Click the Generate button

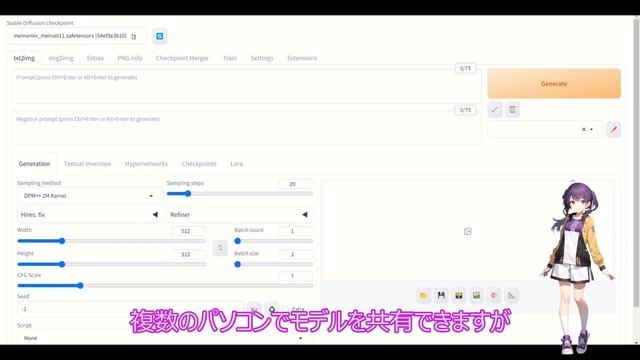(x=554, y=84)
